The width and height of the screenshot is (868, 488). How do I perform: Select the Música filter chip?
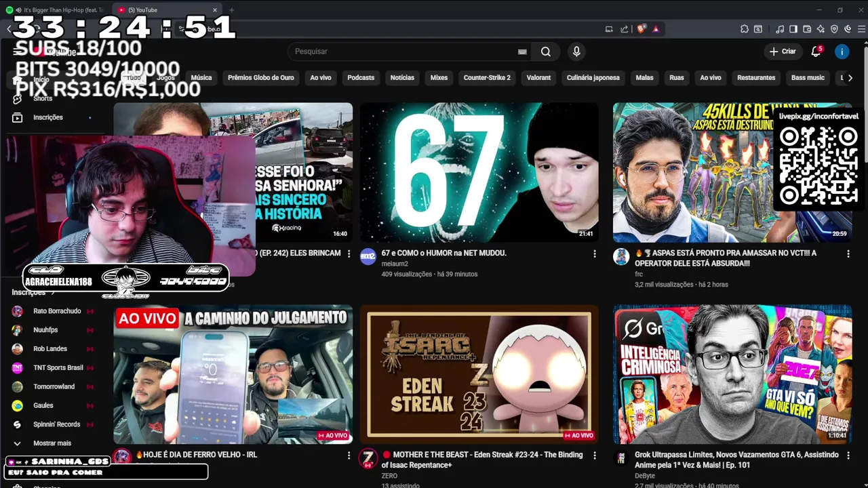(201, 78)
